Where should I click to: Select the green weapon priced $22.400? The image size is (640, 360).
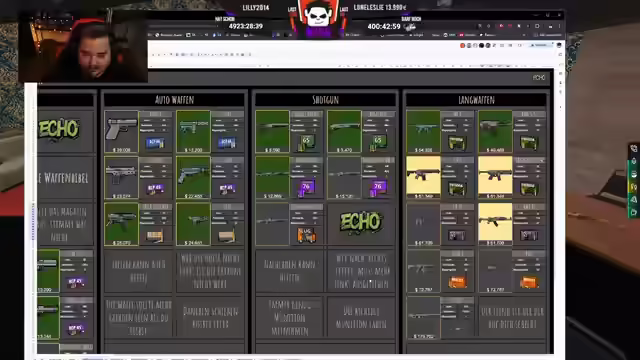click(193, 178)
